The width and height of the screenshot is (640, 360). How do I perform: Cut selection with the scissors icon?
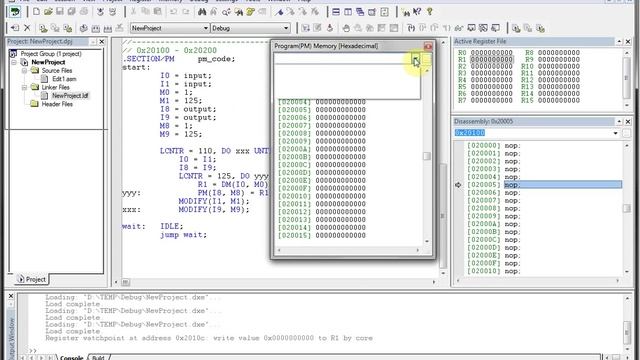(133, 12)
